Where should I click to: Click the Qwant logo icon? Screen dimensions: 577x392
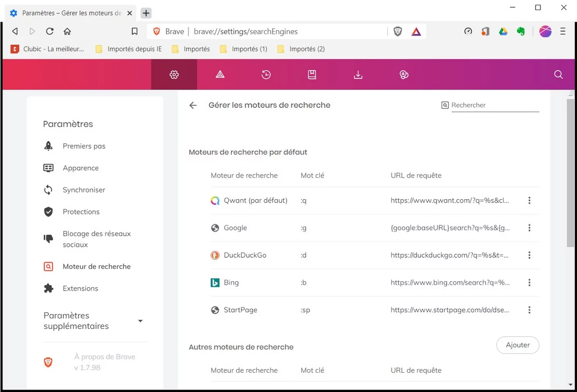tap(215, 201)
